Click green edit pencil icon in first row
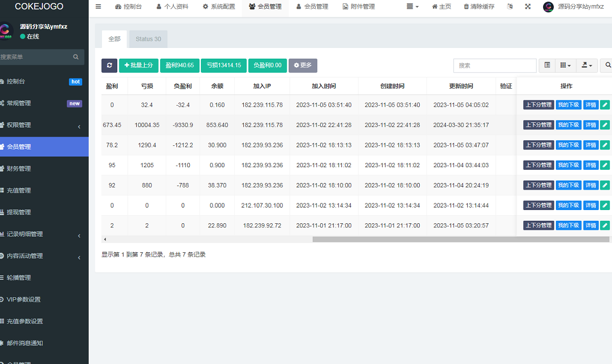This screenshot has height=364, width=612. [x=605, y=105]
